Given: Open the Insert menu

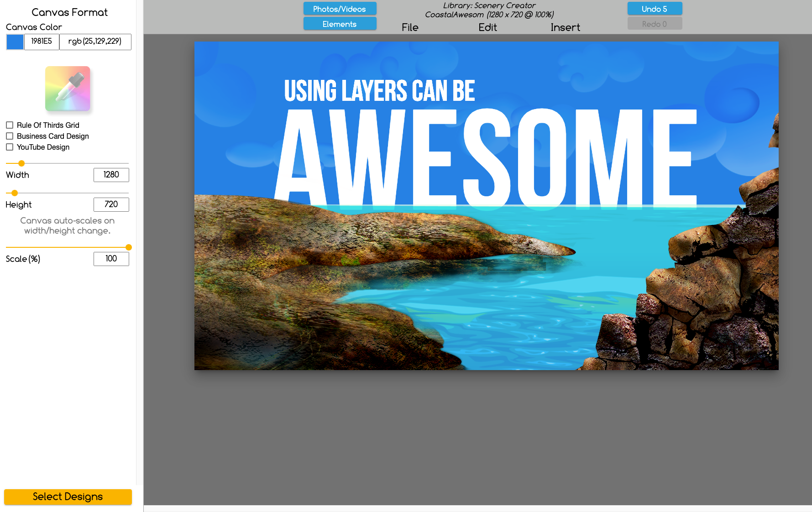Looking at the screenshot, I should [565, 27].
